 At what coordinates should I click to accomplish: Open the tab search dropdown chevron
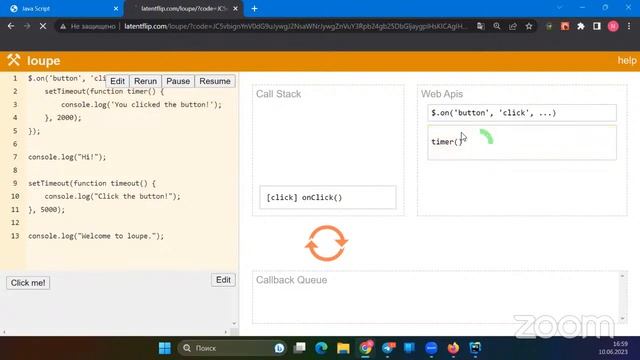(x=560, y=8)
